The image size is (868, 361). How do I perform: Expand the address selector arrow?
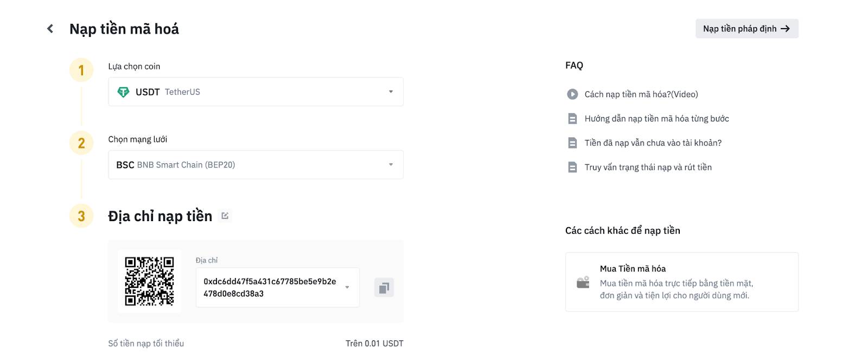(347, 287)
